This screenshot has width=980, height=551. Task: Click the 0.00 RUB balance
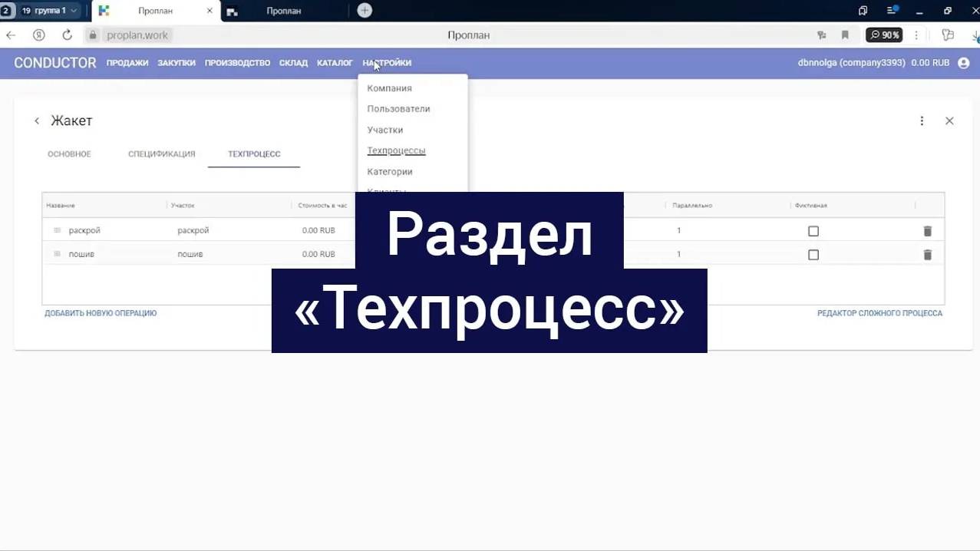click(930, 63)
